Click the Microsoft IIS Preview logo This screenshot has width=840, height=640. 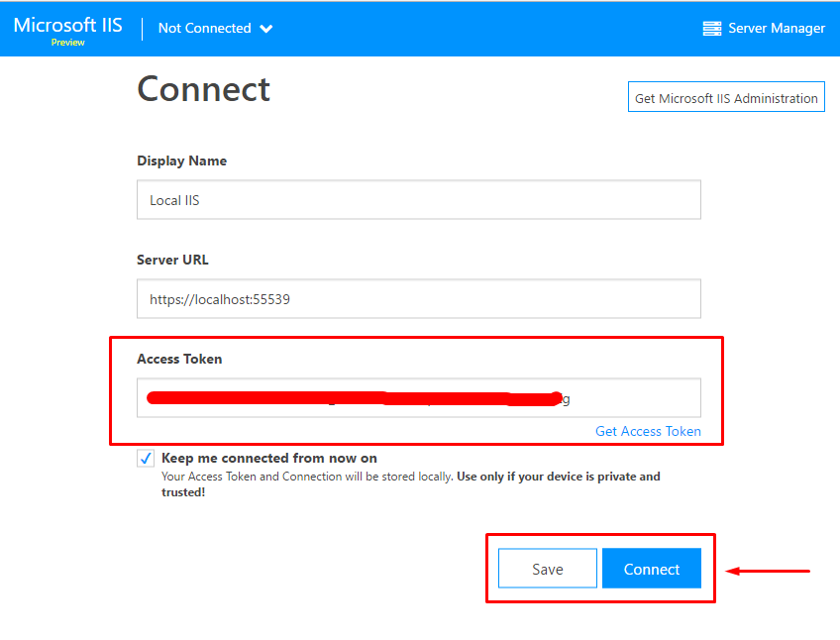(68, 30)
